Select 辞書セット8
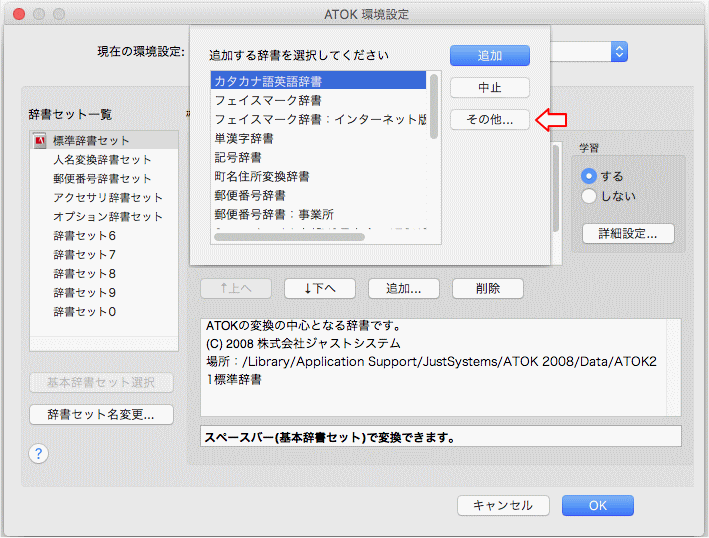This screenshot has height=538, width=709. [x=104, y=274]
